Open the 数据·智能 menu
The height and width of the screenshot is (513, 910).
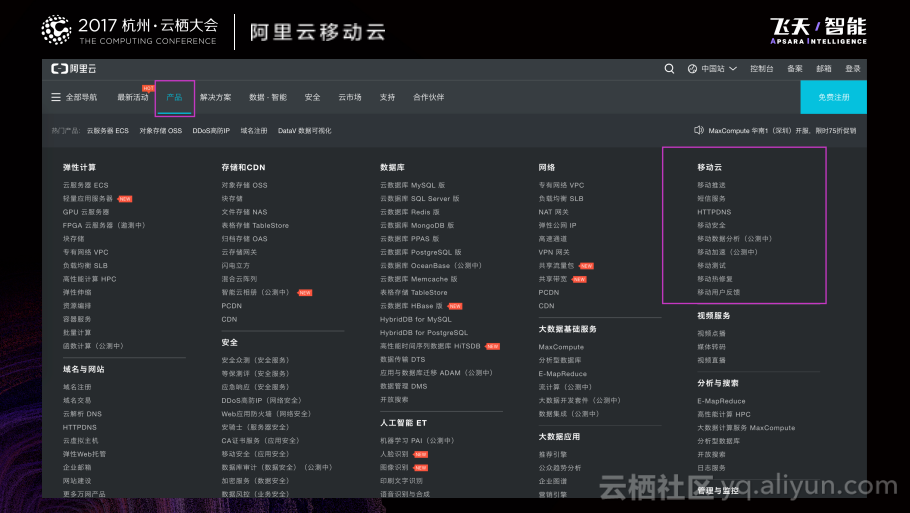point(268,97)
